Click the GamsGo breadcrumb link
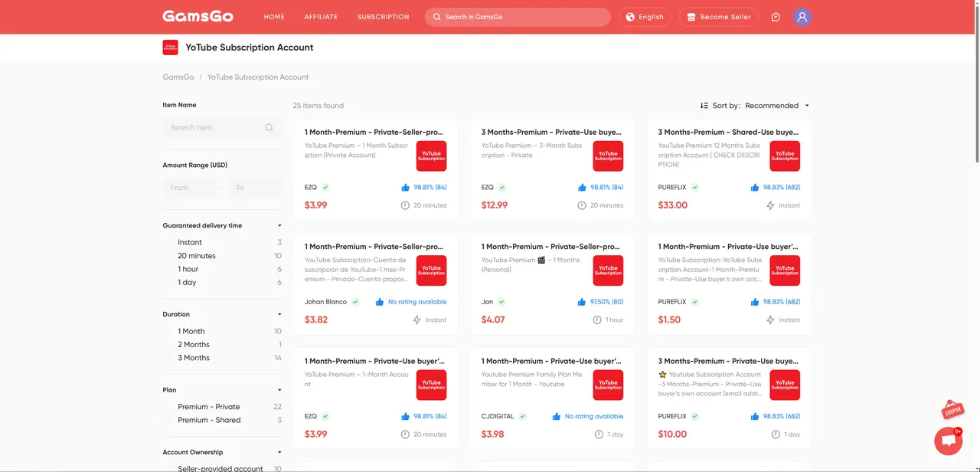Viewport: 980px width, 472px height. point(178,77)
